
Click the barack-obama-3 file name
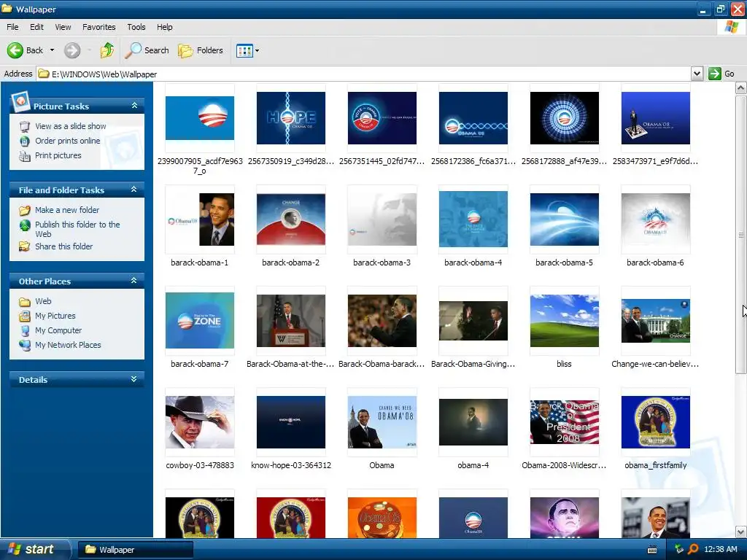[382, 262]
